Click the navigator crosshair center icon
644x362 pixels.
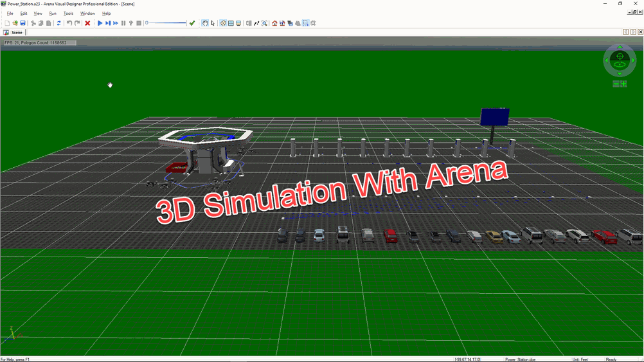[620, 56]
